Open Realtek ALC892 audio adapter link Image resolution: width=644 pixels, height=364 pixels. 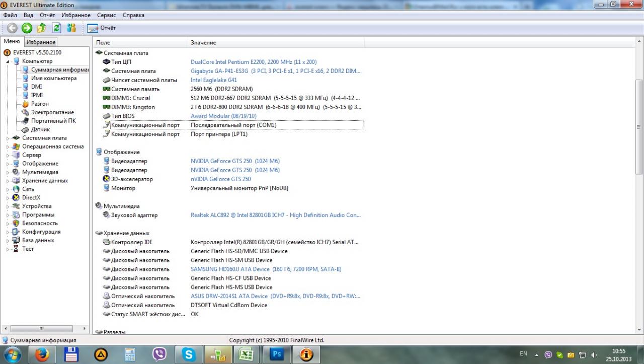tap(275, 215)
